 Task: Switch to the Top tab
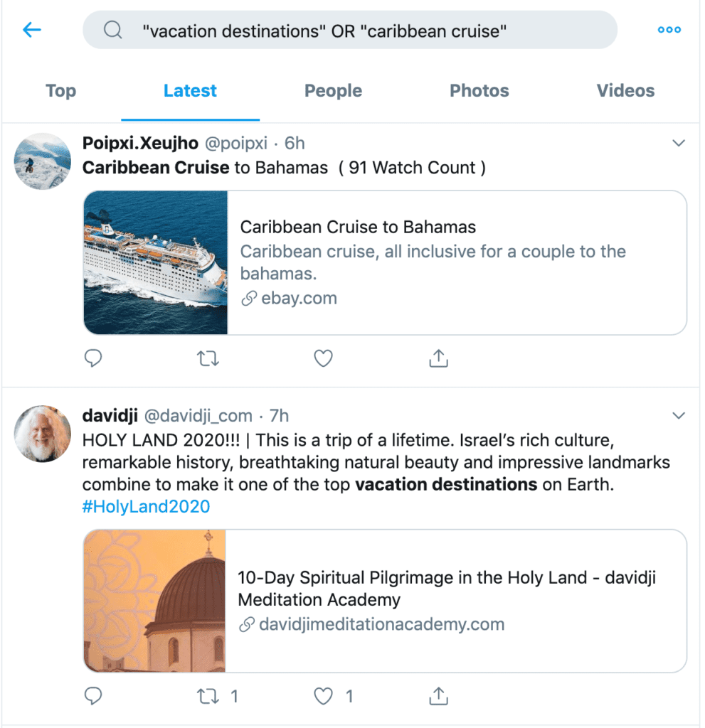pos(61,90)
